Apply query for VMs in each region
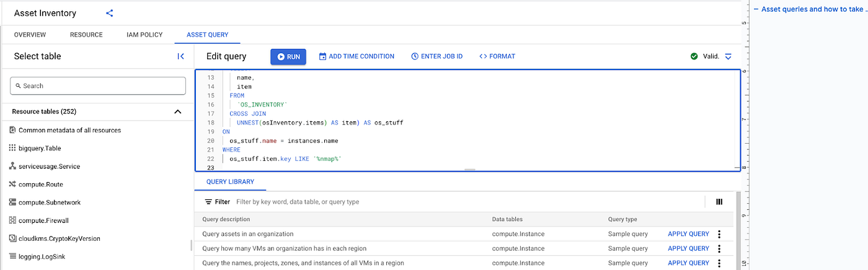Screen dimensions: 868x270 (688, 248)
